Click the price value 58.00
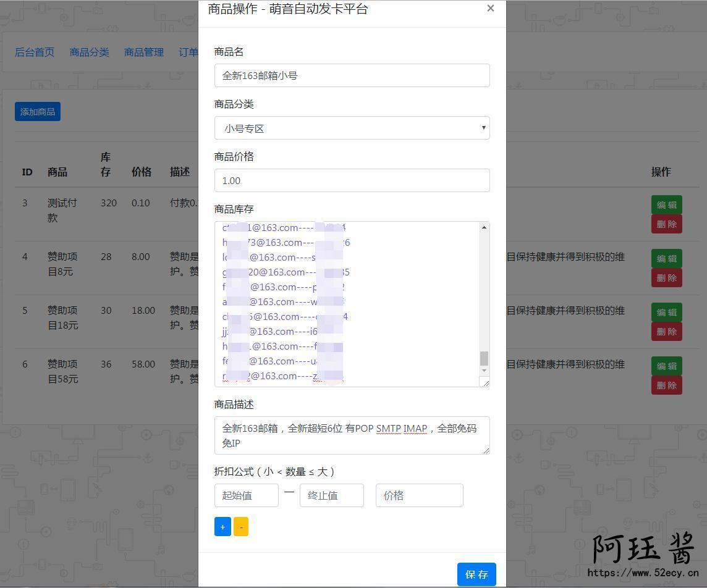707x588 pixels. click(143, 364)
